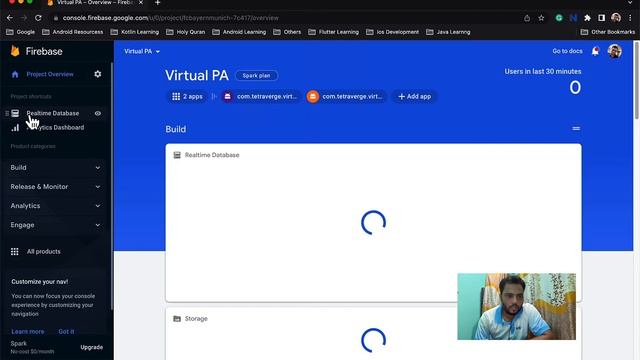Close the Virtual PA browser tab
The width and height of the screenshot is (640, 360).
click(x=141, y=2)
